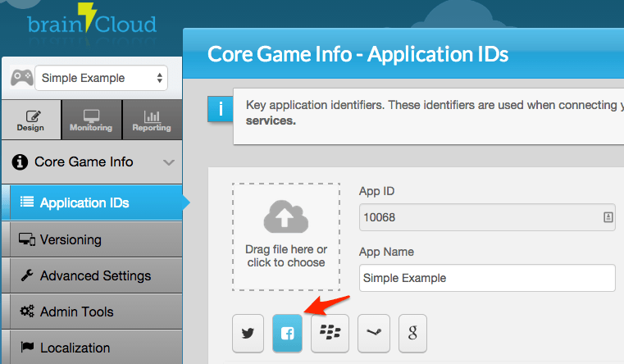Switch to the Reporting tab
The image size is (624, 364).
152,121
